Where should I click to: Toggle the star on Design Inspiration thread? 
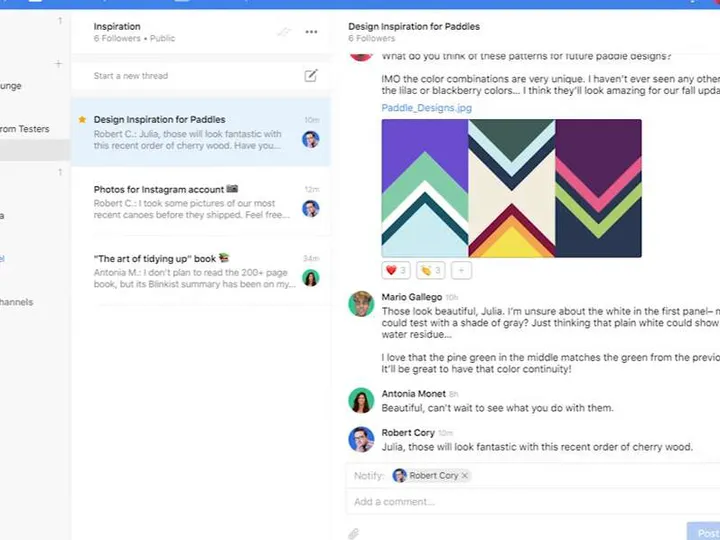pos(82,119)
